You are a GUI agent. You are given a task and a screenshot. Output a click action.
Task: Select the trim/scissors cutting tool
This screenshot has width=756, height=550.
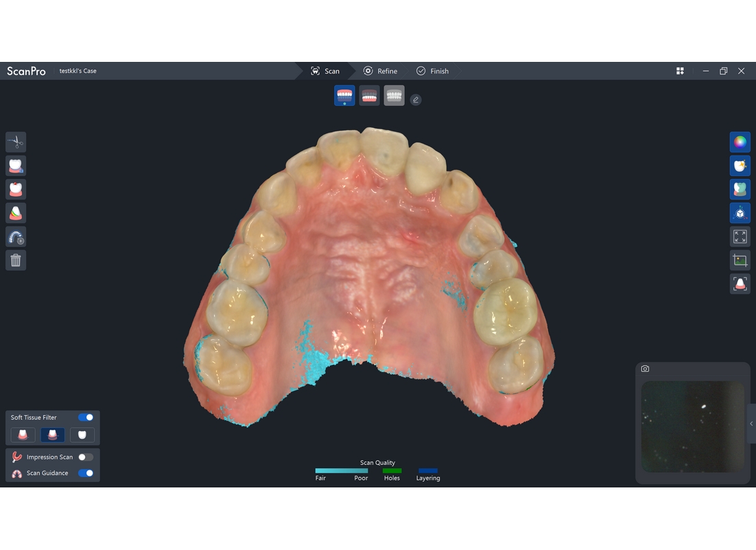(x=16, y=142)
